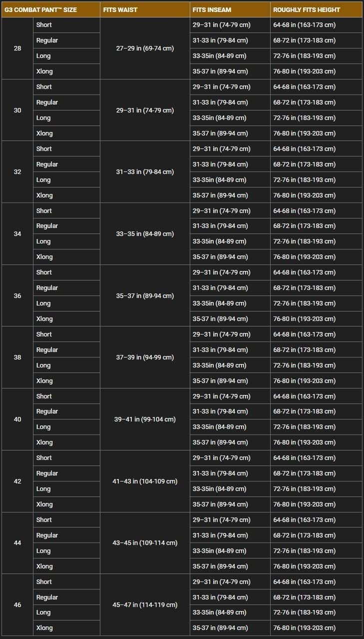
Task: Select waist 45–47 in (114-119 cm)
Action: coord(145,604)
